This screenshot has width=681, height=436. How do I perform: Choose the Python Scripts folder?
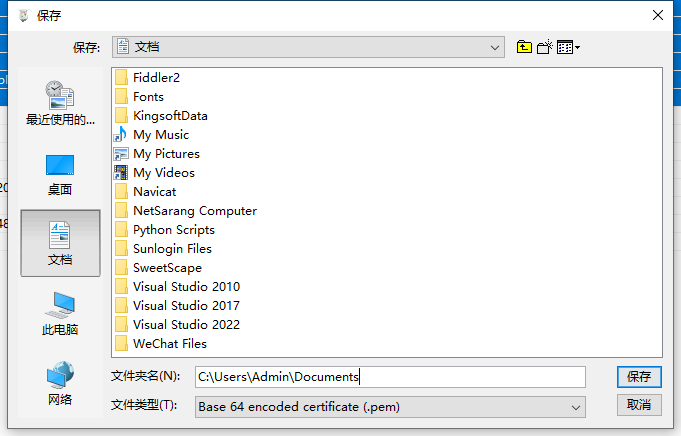click(x=173, y=229)
